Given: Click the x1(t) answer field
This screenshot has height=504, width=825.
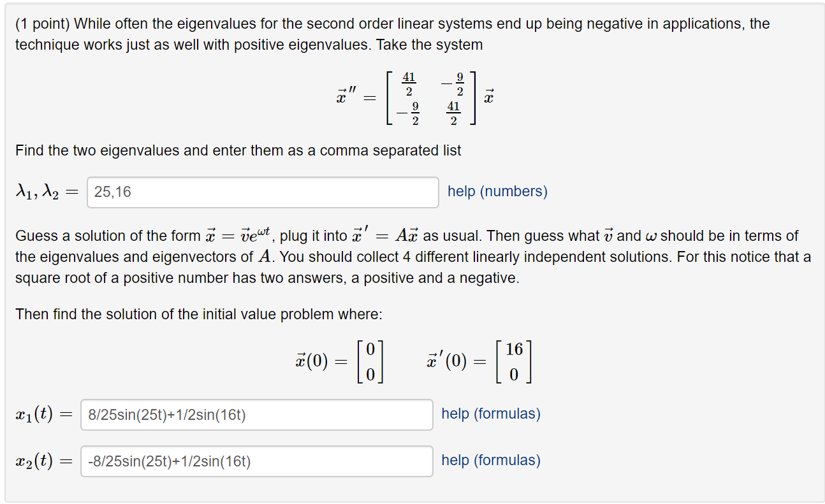Looking at the screenshot, I should 255,414.
